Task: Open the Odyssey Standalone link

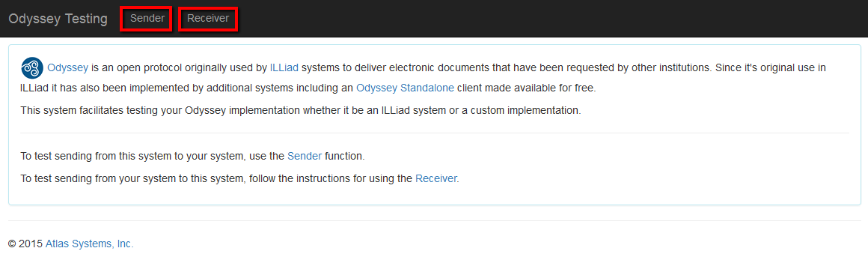Action: click(406, 88)
